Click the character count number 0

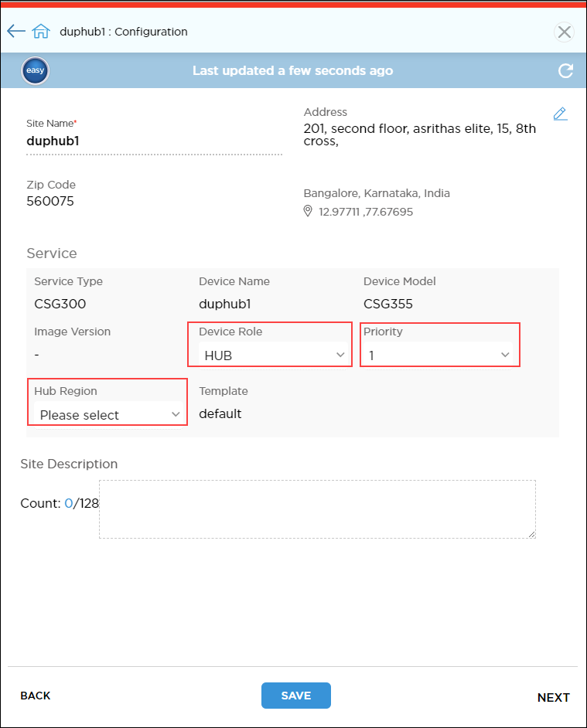68,503
